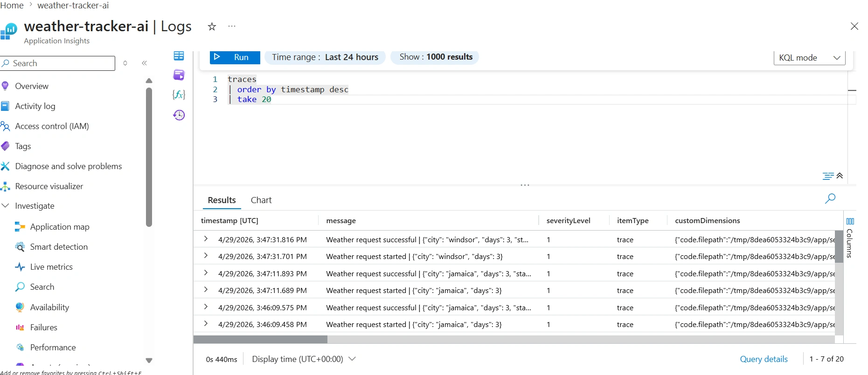Click the Availability globe icon
Viewport: 868px width, 375px height.
point(20,307)
